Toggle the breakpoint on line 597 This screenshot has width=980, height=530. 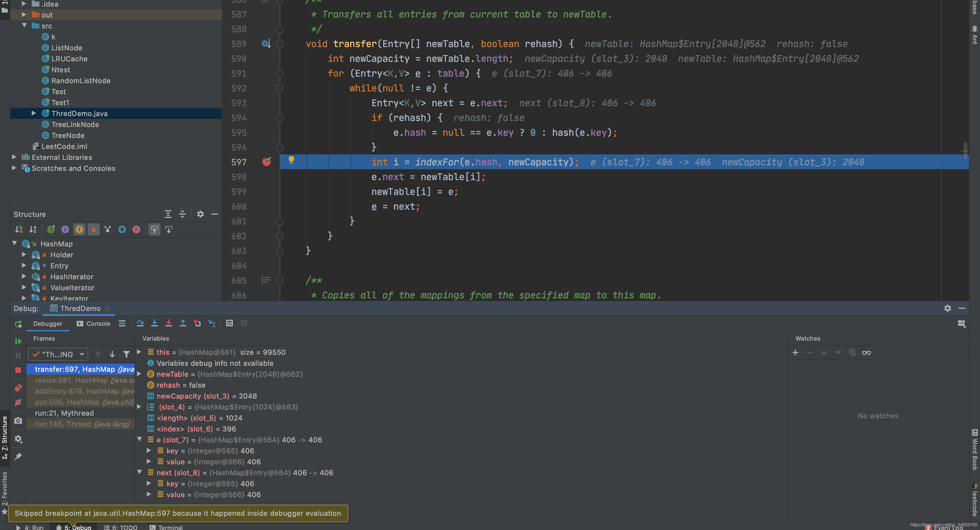[266, 162]
